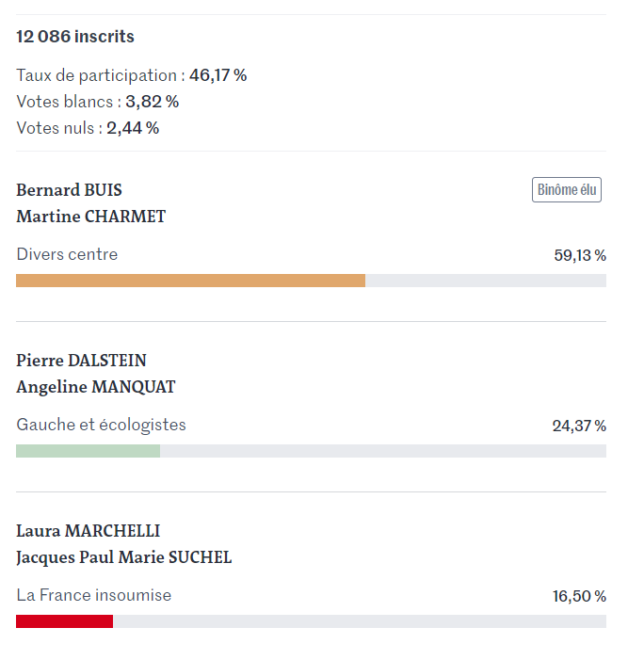
Task: Click the 16,50 % result value
Action: coord(579,596)
